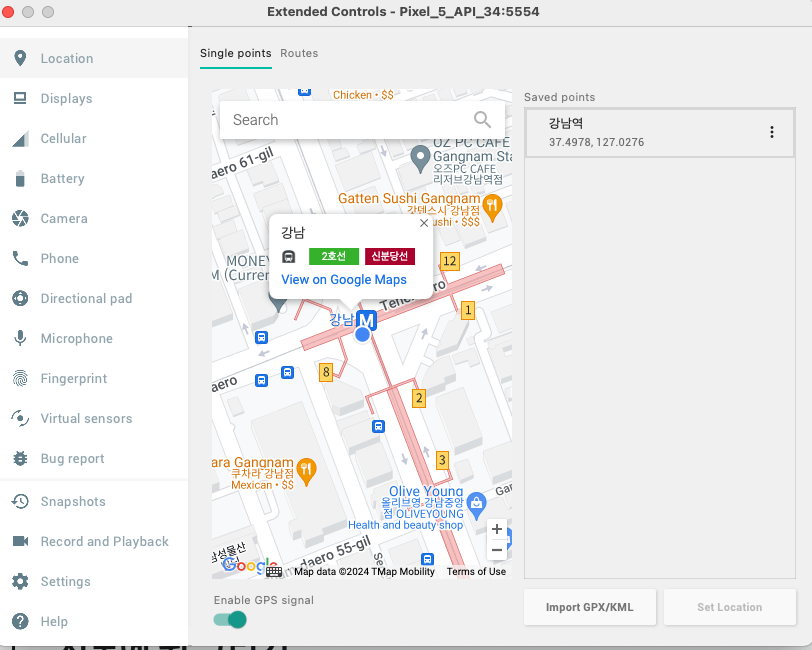Click the Microphone icon

20,338
